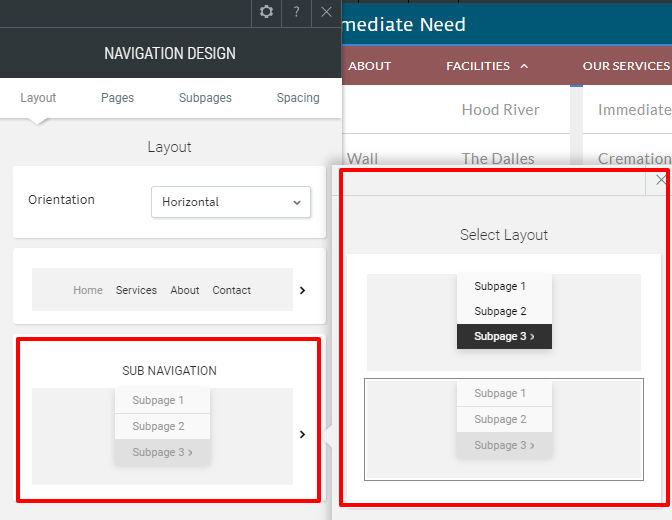Collapse the Facilities menu caret
Image resolution: width=672 pixels, height=520 pixels.
[x=524, y=66]
